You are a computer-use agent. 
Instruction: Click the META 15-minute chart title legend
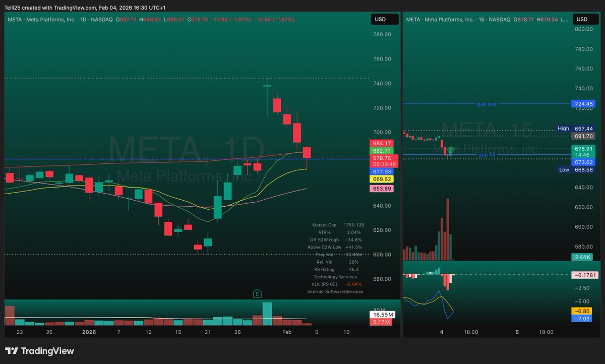click(x=459, y=19)
